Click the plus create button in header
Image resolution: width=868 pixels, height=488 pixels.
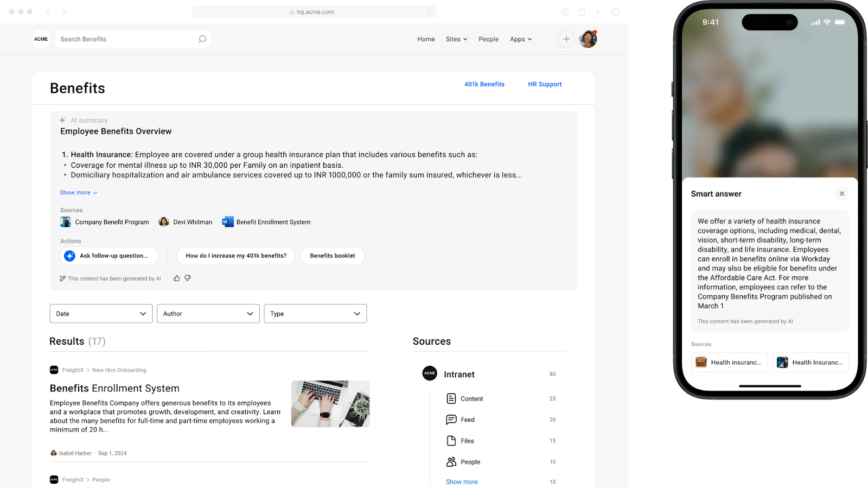pyautogui.click(x=566, y=39)
